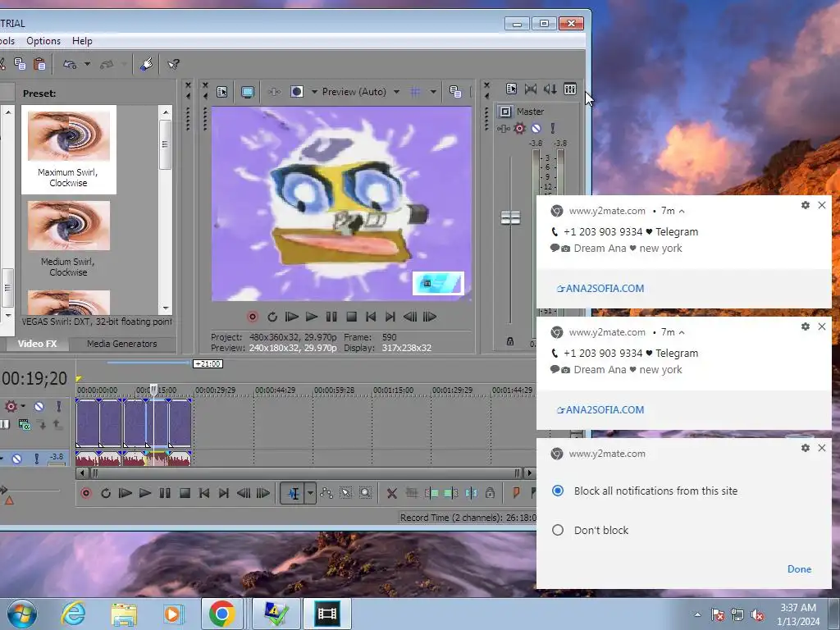The image size is (840, 630).
Task: Click the Paste icon in the main toolbar
Action: point(39,64)
